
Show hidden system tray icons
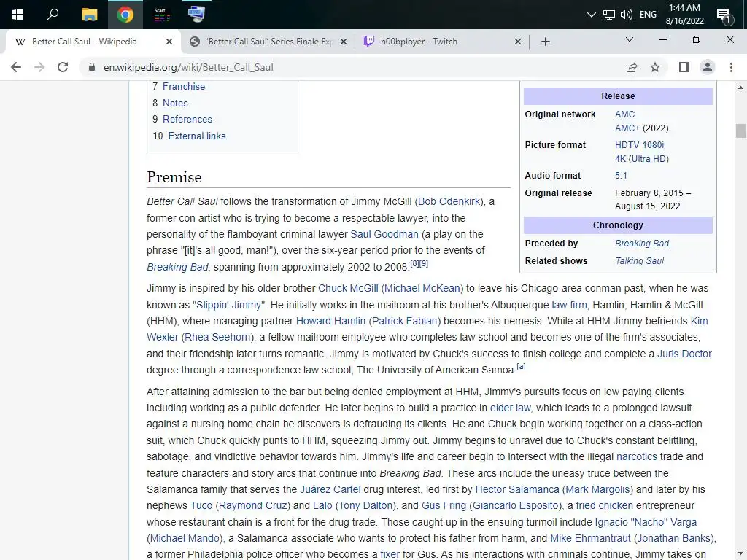pos(591,15)
